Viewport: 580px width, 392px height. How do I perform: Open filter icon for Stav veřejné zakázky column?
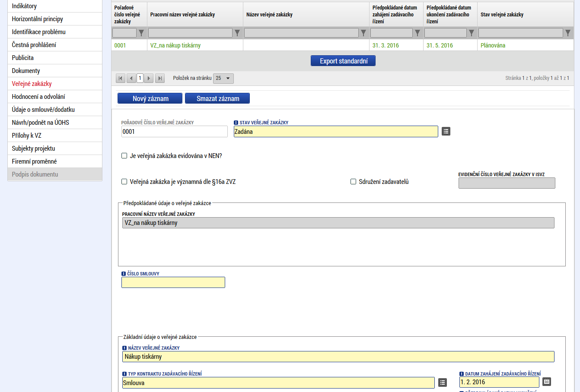[x=568, y=33]
